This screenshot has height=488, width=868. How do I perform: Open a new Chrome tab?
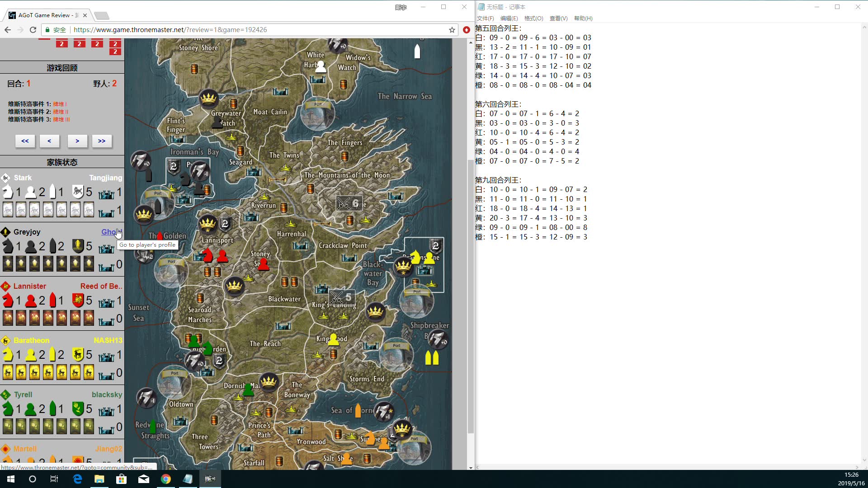click(102, 16)
